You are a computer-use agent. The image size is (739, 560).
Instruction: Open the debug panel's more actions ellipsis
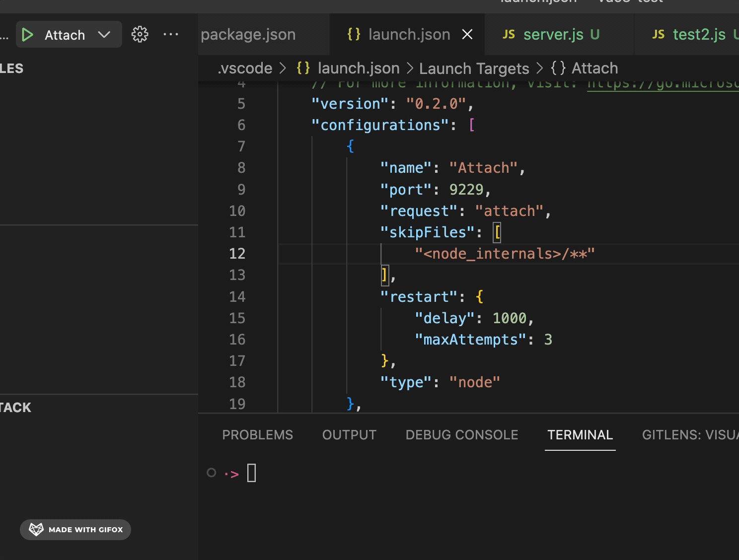171,34
